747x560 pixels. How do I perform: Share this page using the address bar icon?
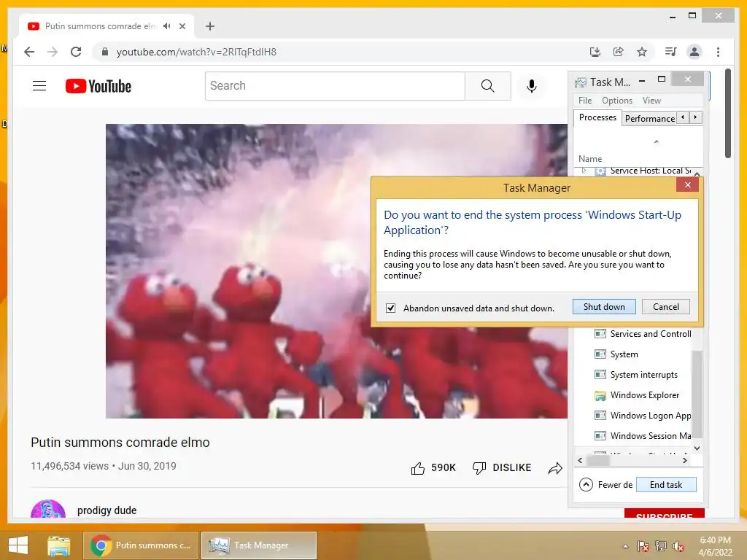pyautogui.click(x=619, y=52)
